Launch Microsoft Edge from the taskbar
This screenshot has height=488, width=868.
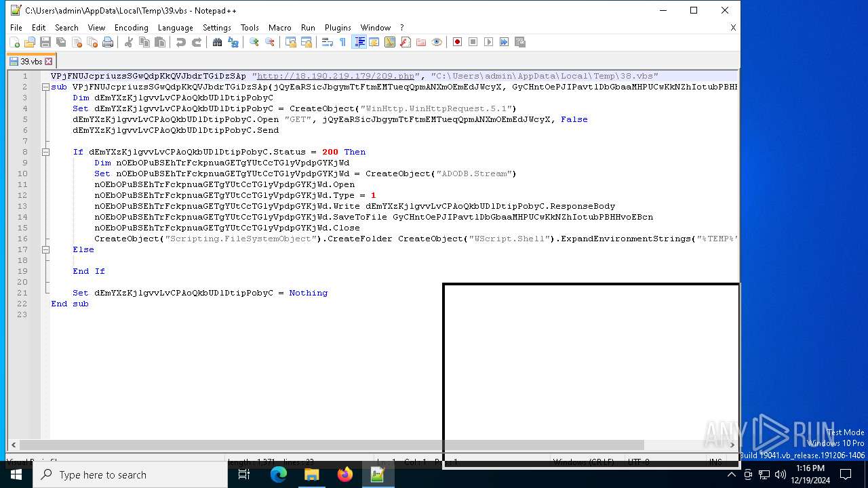click(x=278, y=474)
